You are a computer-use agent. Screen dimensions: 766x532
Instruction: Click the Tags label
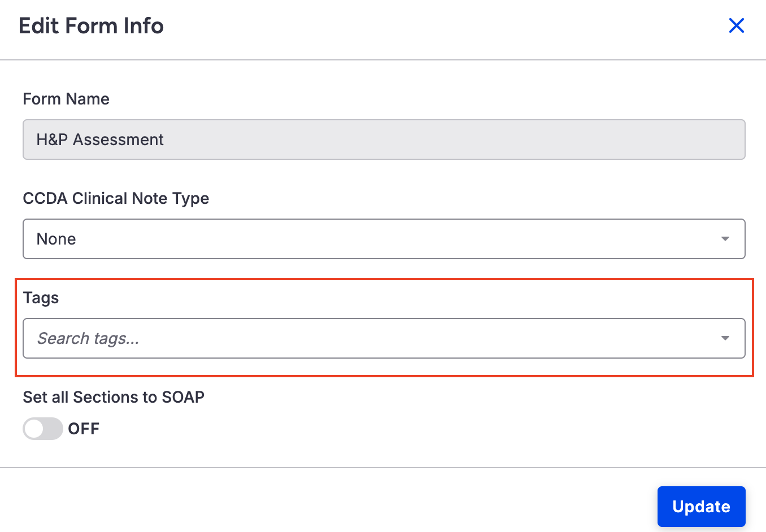pos(41,298)
